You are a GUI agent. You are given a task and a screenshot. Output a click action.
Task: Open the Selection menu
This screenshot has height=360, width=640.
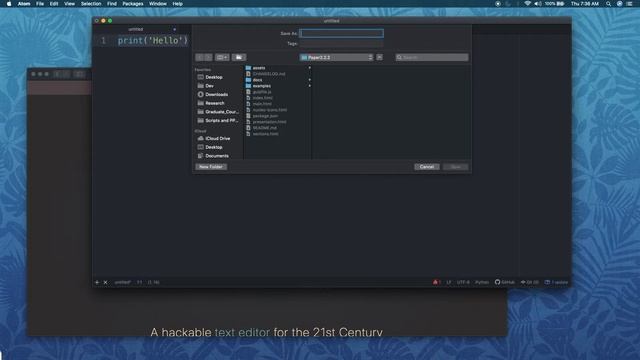pyautogui.click(x=91, y=4)
